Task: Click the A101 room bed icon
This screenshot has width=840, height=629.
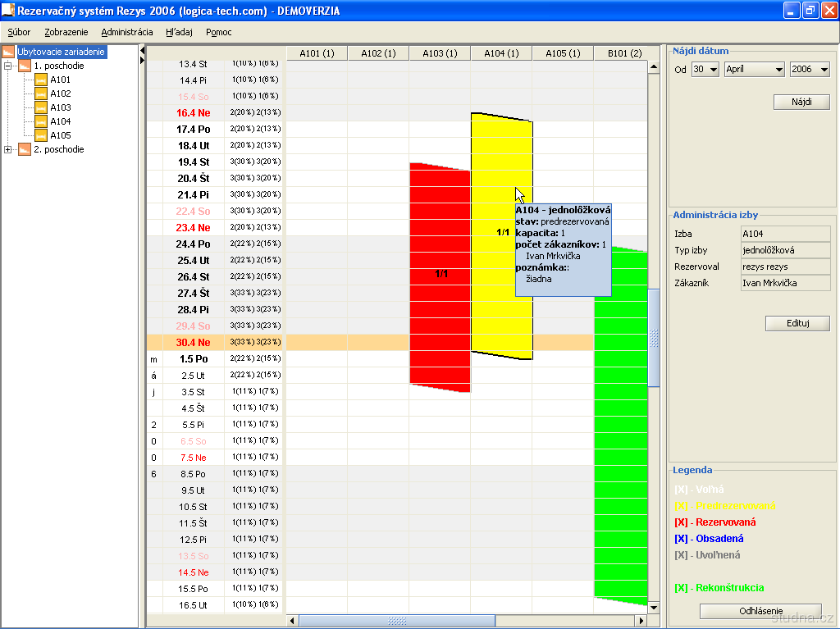Action: click(x=41, y=80)
